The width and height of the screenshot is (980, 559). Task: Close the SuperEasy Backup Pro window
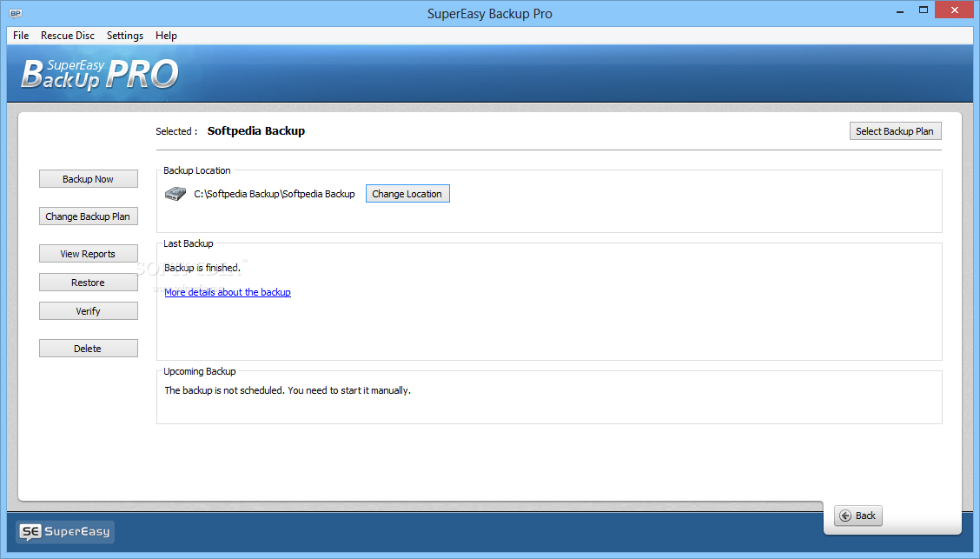(x=955, y=10)
